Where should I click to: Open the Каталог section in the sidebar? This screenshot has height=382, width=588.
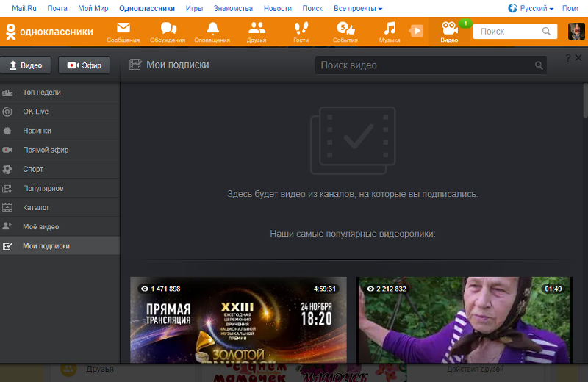coord(36,208)
